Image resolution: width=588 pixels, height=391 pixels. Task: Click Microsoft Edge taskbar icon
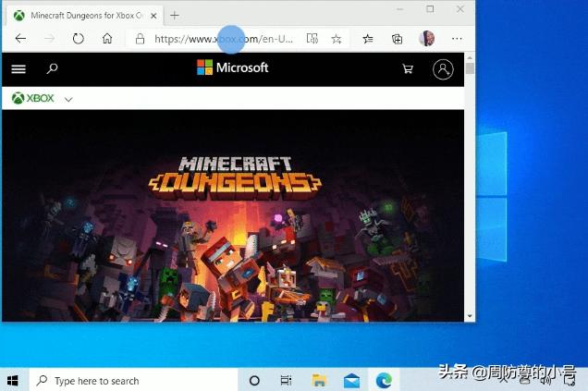tap(384, 381)
